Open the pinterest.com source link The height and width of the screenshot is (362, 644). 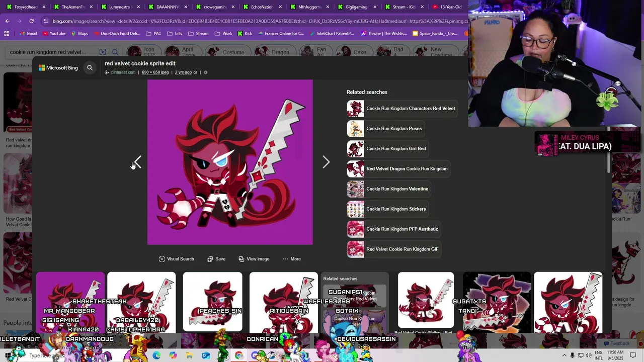pyautogui.click(x=123, y=72)
